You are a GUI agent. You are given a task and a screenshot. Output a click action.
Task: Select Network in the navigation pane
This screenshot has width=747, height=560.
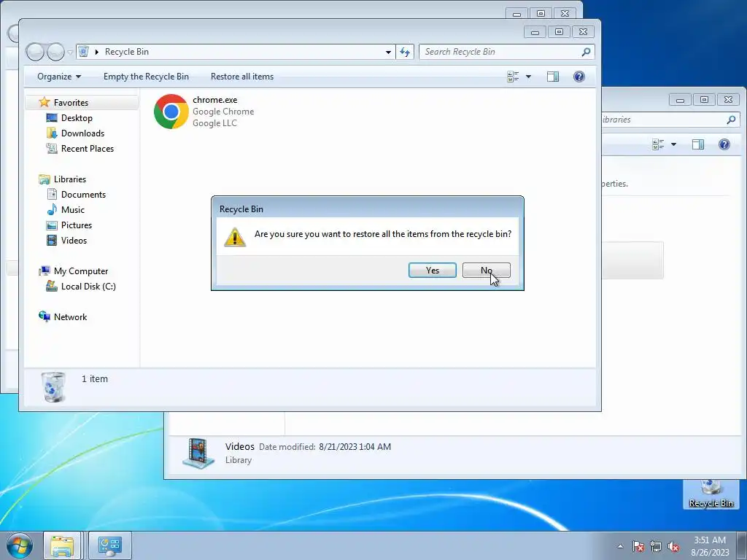pos(70,317)
